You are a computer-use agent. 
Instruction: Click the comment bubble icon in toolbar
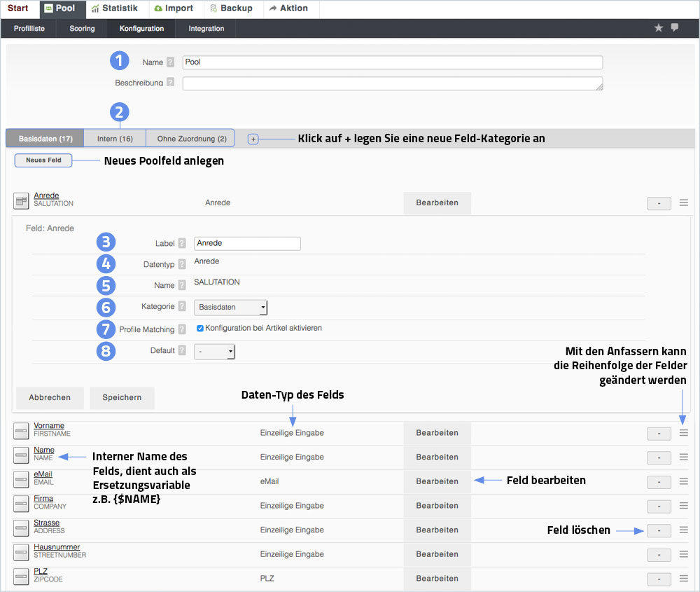click(675, 28)
